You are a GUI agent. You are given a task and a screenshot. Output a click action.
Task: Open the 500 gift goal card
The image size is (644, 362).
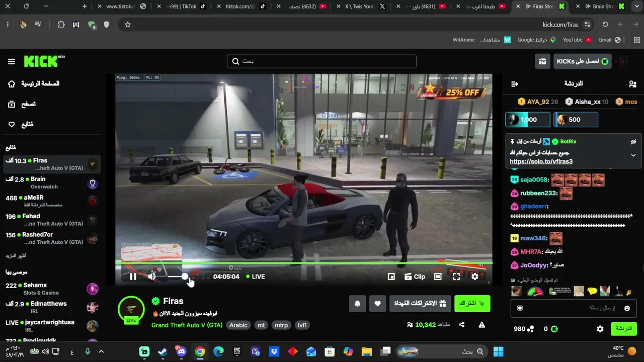pos(576,120)
